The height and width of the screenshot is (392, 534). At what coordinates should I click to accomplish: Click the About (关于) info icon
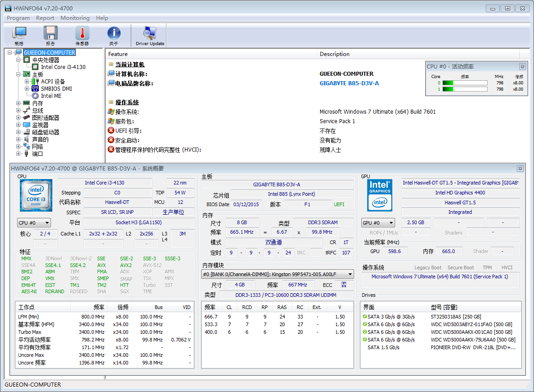coord(114,36)
